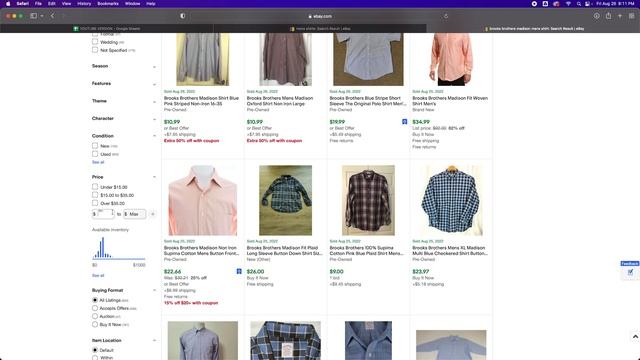Switch to the mens shirts search tab

320,29
